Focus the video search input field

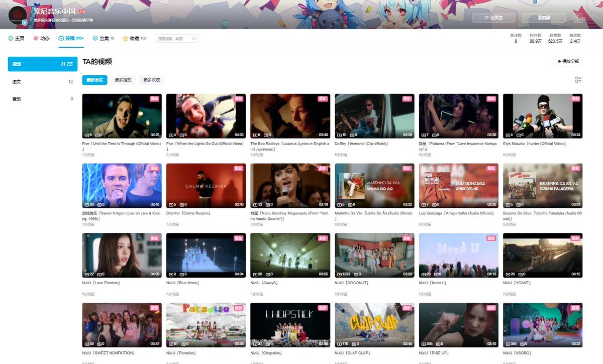[172, 38]
